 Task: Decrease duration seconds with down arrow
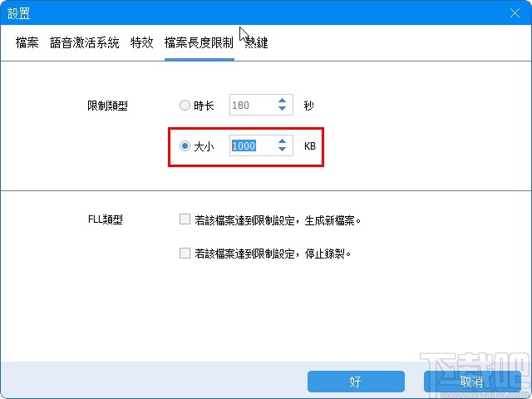coord(283,109)
